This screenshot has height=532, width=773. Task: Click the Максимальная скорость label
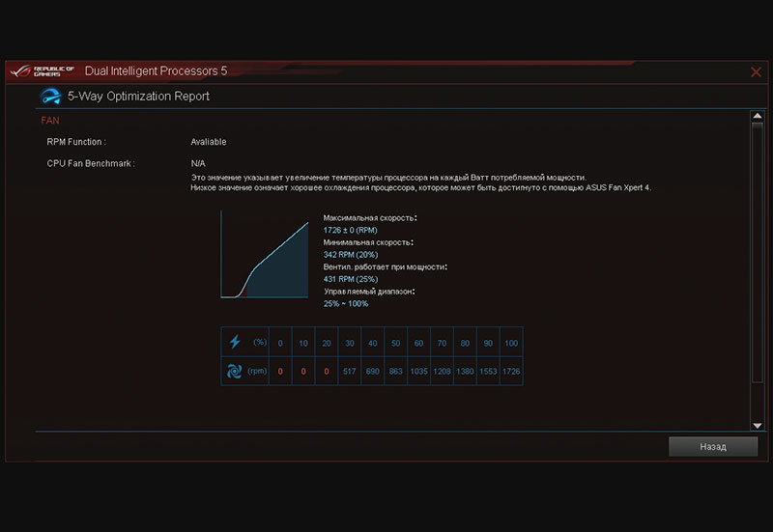coord(370,218)
